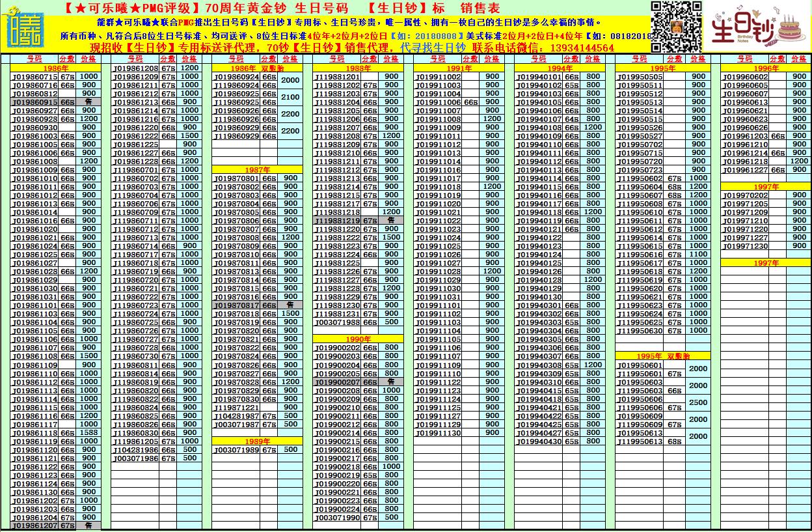Select the 1989年 year header
The height and width of the screenshot is (532, 812).
click(x=258, y=441)
